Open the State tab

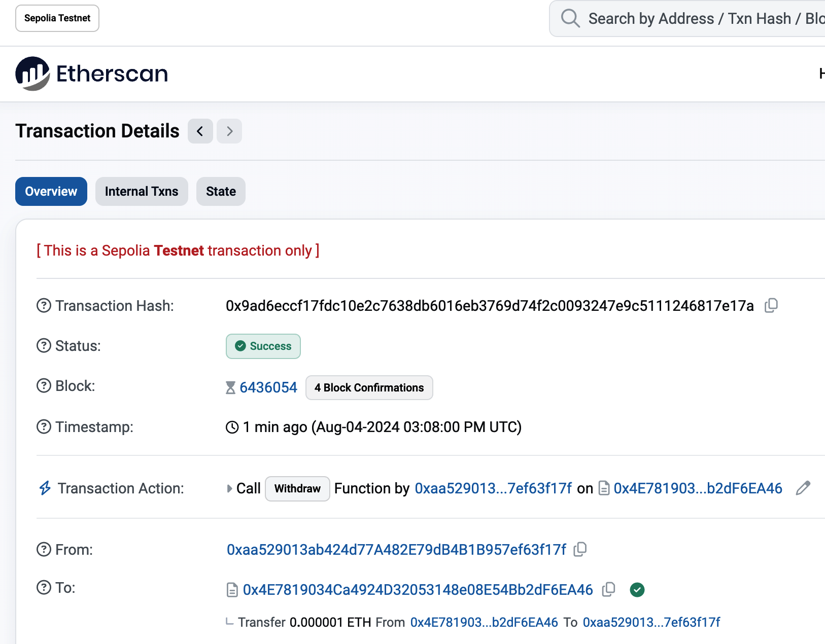pyautogui.click(x=221, y=191)
